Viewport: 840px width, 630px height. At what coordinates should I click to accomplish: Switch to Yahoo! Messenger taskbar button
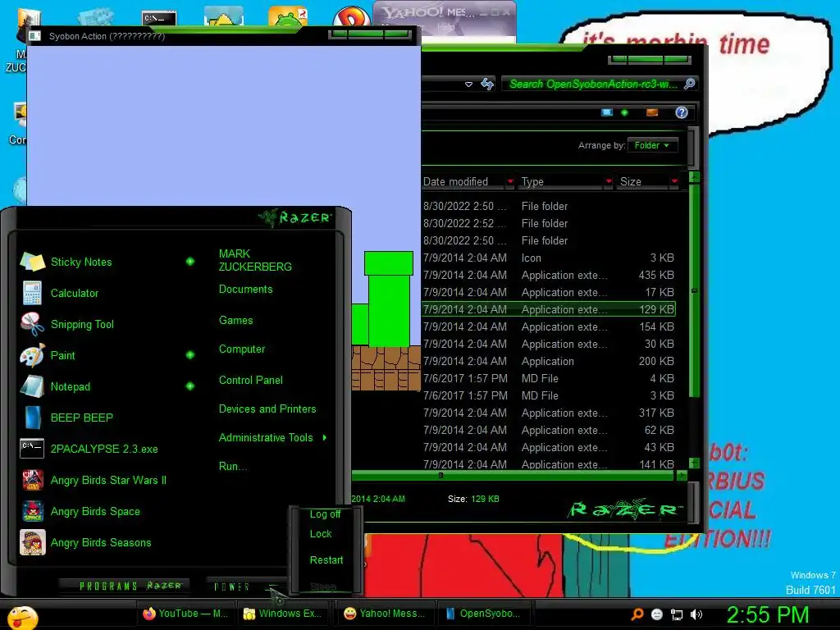(x=385, y=614)
